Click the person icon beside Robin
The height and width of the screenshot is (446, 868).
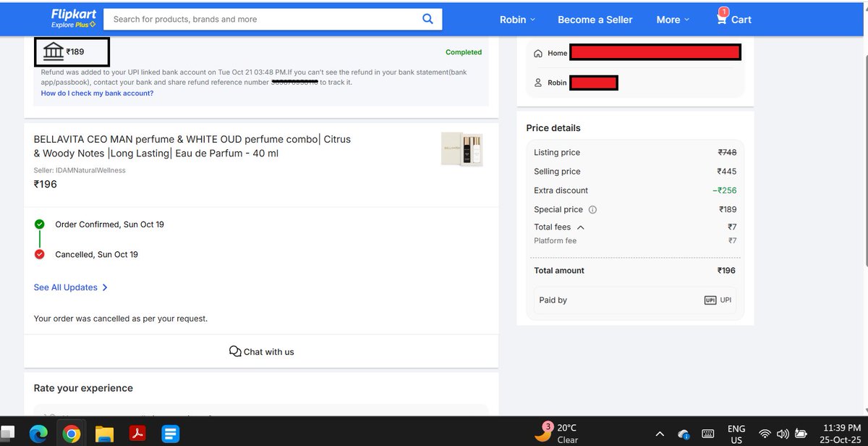[x=537, y=83]
